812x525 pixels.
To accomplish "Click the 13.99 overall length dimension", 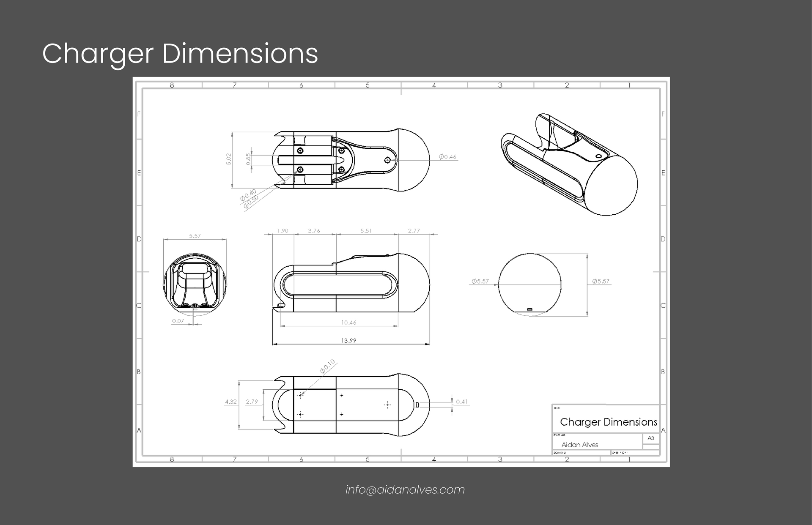I will point(348,340).
